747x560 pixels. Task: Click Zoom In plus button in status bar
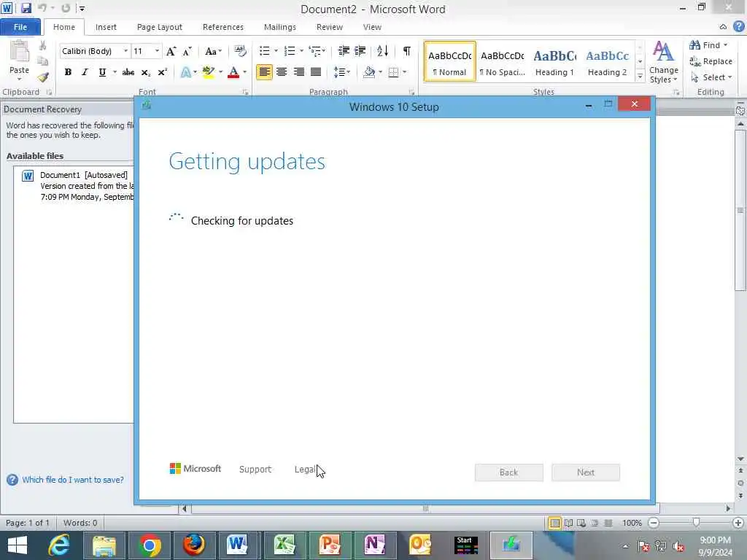click(x=738, y=523)
